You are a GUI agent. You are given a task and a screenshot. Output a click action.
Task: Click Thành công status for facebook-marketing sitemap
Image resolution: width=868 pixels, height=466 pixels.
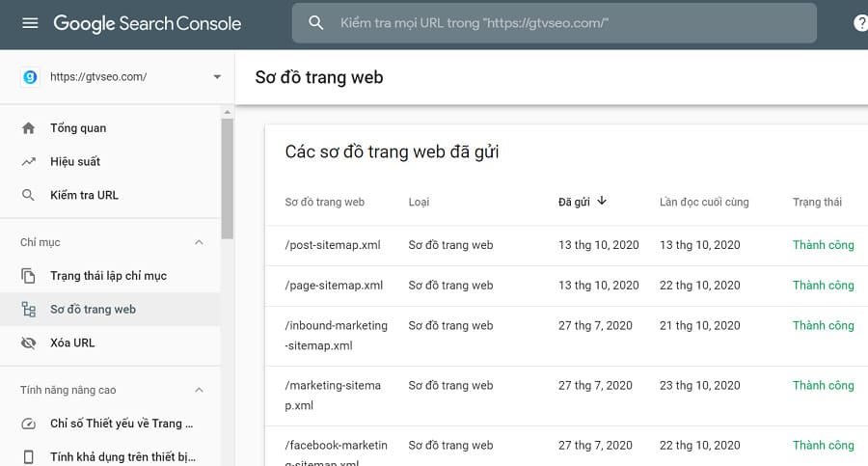point(824,446)
